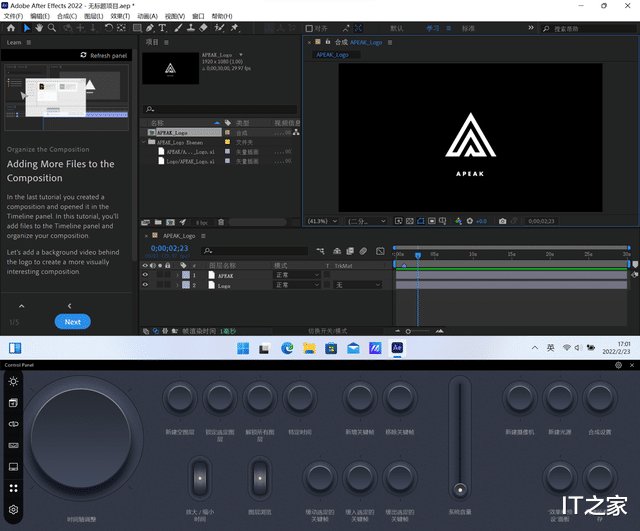The height and width of the screenshot is (531, 640).
Task: Hide the APEAK layer with its eye icon
Action: pos(146,275)
